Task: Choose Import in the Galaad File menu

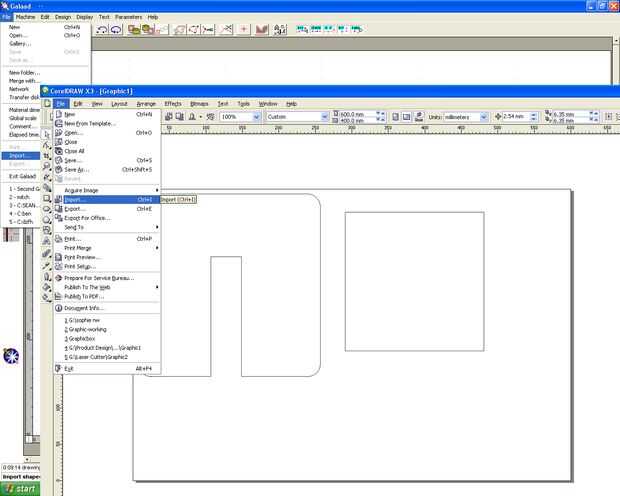Action: click(x=21, y=156)
